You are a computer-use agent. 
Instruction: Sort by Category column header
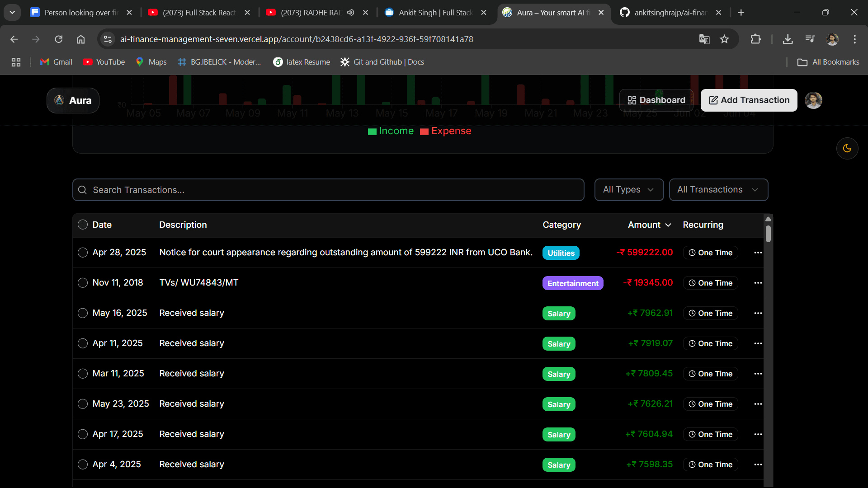(561, 225)
